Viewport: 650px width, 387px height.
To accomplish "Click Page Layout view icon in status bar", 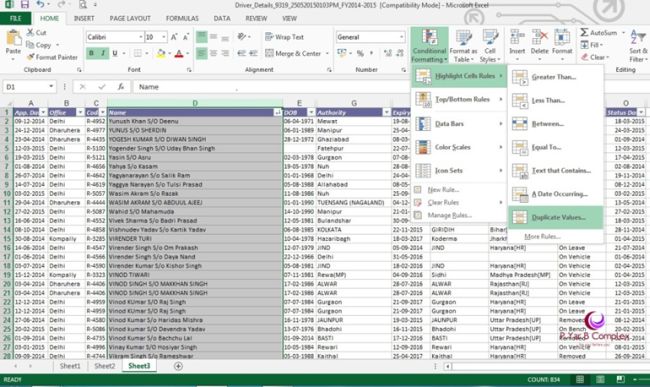I will (x=600, y=379).
